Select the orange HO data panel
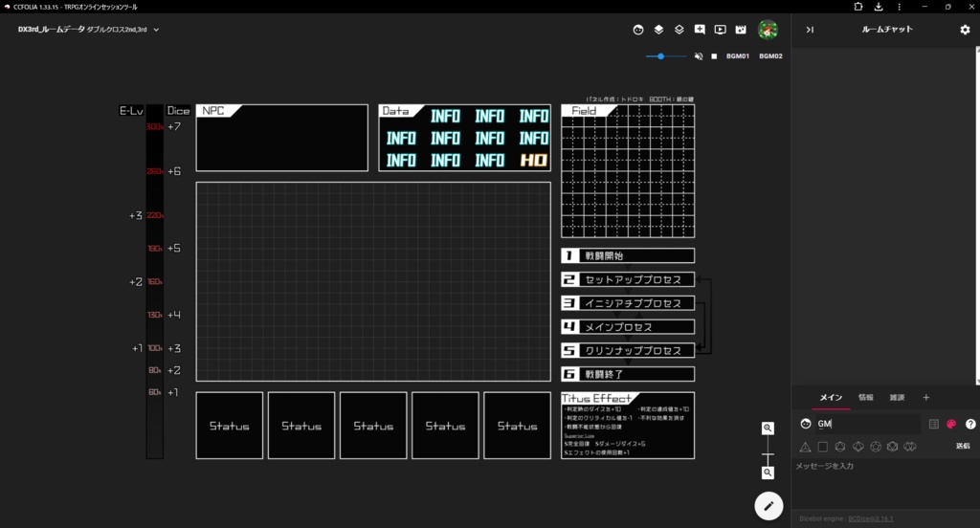Viewport: 980px width, 528px height. [534, 161]
